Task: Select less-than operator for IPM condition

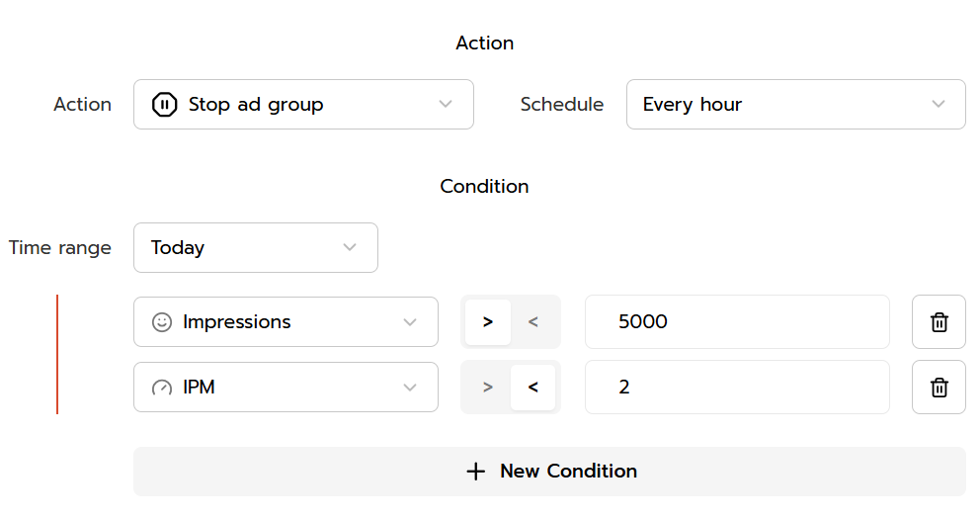Action: click(x=533, y=388)
